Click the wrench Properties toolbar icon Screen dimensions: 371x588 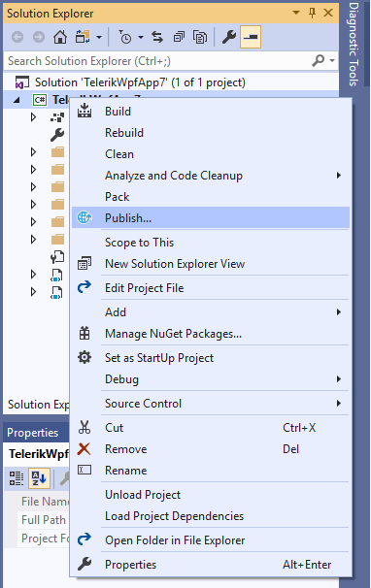(x=228, y=37)
